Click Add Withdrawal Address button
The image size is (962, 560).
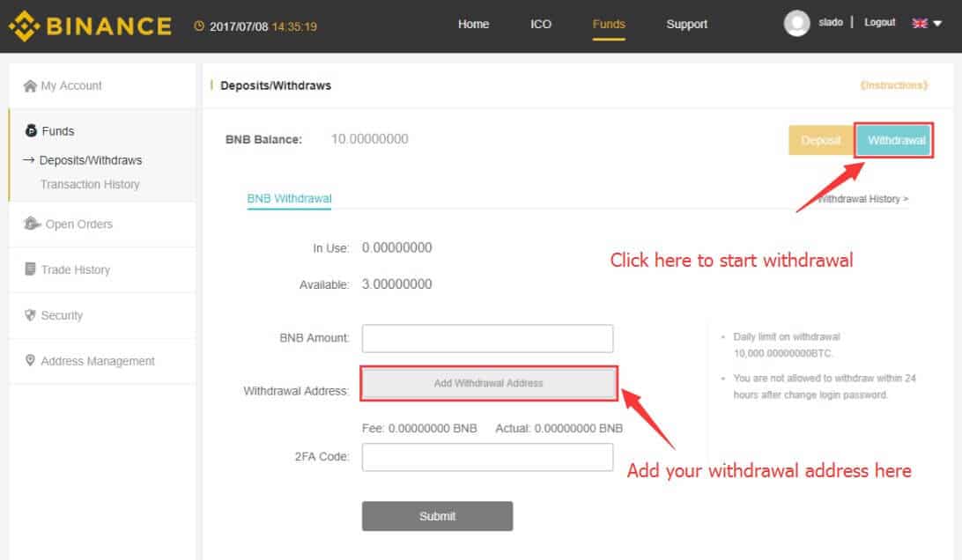point(488,383)
